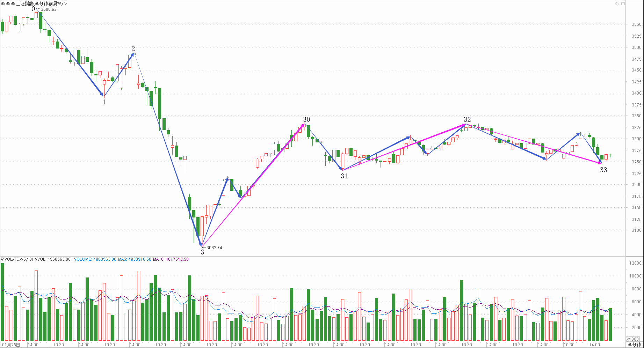Select wave point label 32
The width and height of the screenshot is (644, 348).
467,120
